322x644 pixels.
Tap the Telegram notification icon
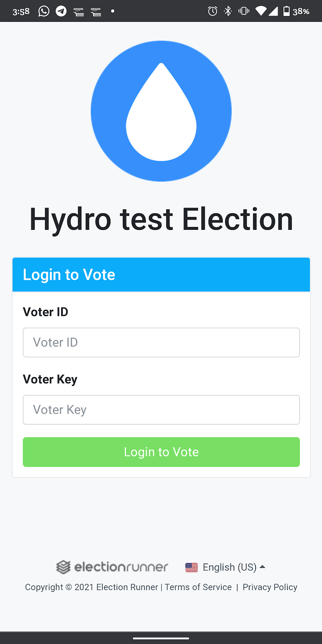(61, 11)
